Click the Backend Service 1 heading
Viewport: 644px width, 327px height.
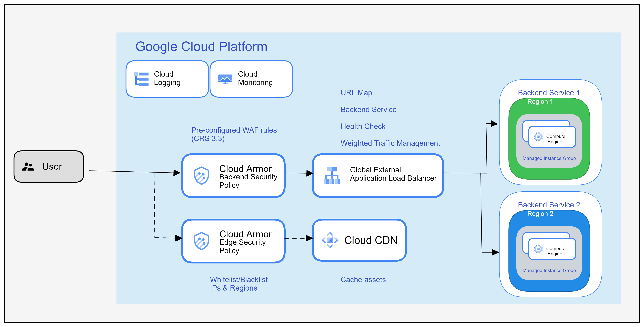click(x=549, y=92)
